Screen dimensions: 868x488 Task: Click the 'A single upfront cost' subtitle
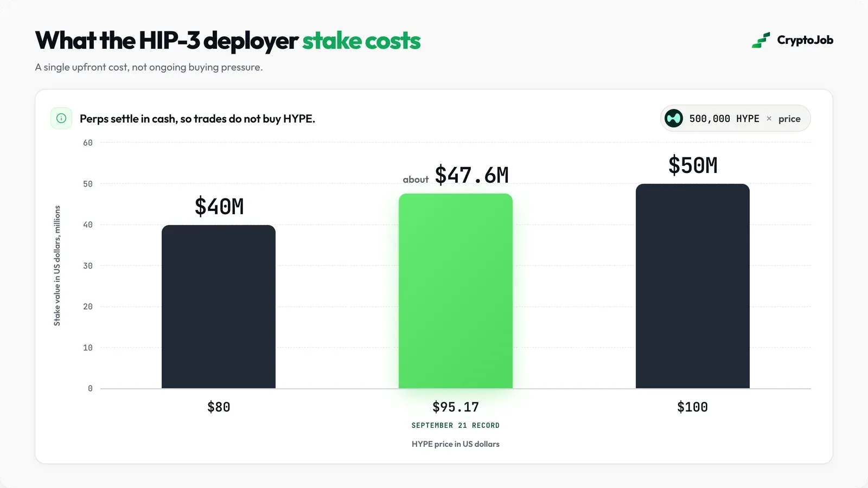149,67
